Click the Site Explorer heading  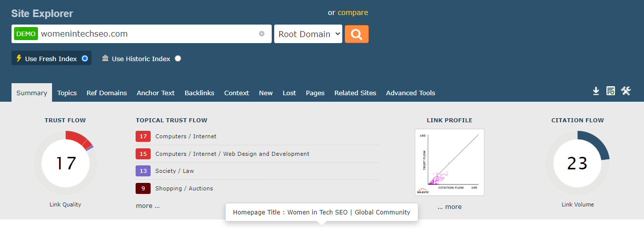point(42,14)
